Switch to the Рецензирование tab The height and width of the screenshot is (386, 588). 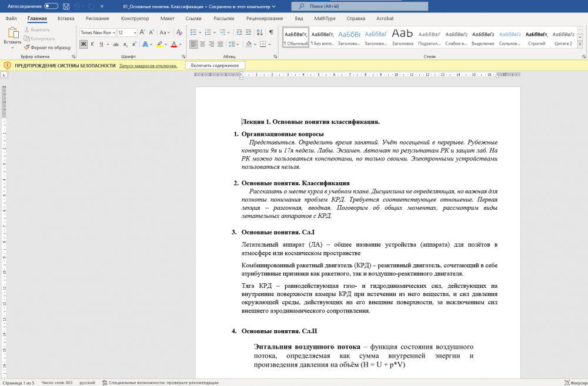click(x=265, y=18)
